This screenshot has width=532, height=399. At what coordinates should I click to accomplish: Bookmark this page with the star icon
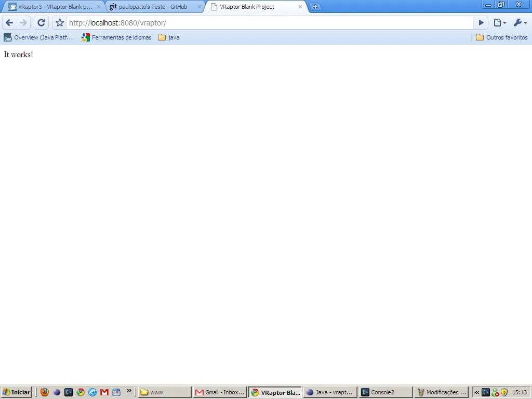pyautogui.click(x=60, y=23)
